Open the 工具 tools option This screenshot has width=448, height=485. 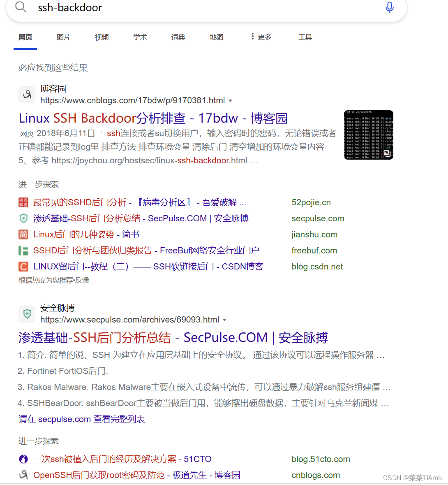pos(305,37)
